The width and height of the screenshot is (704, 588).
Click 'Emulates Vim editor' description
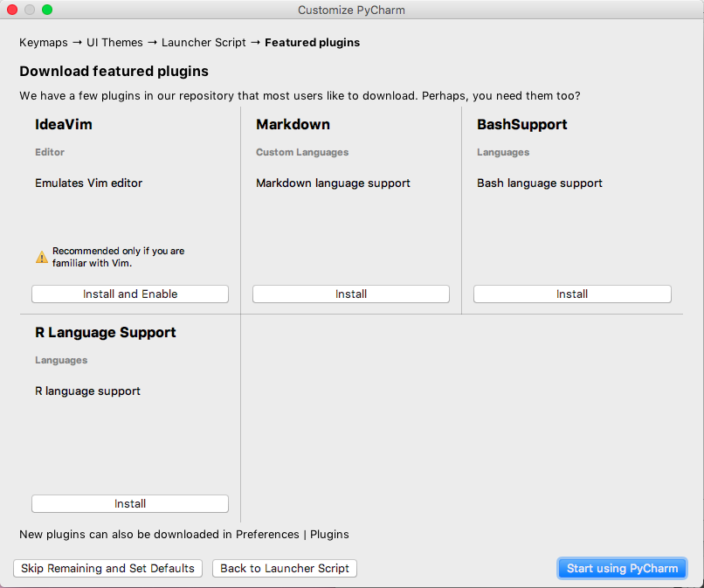pyautogui.click(x=88, y=183)
